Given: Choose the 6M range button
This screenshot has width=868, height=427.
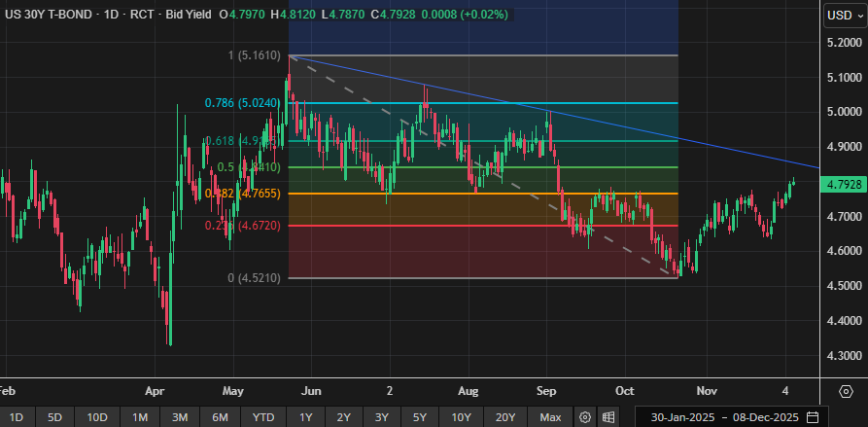Looking at the screenshot, I should 221,417.
